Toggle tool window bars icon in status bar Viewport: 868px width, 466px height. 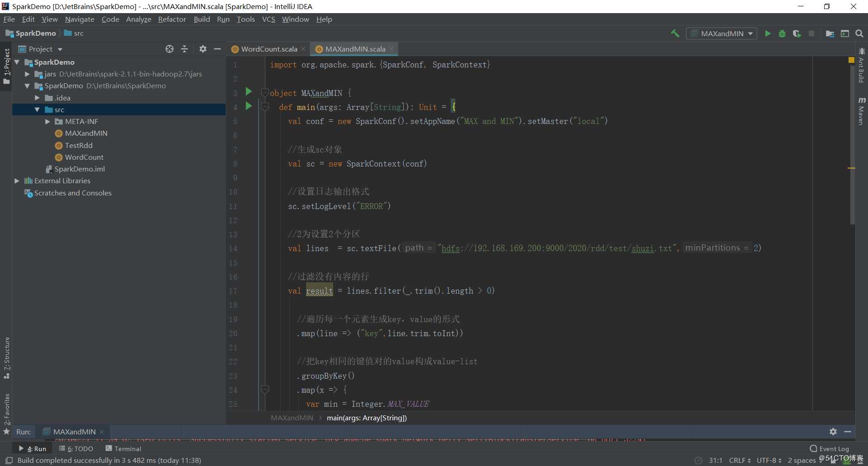[x=9, y=460]
